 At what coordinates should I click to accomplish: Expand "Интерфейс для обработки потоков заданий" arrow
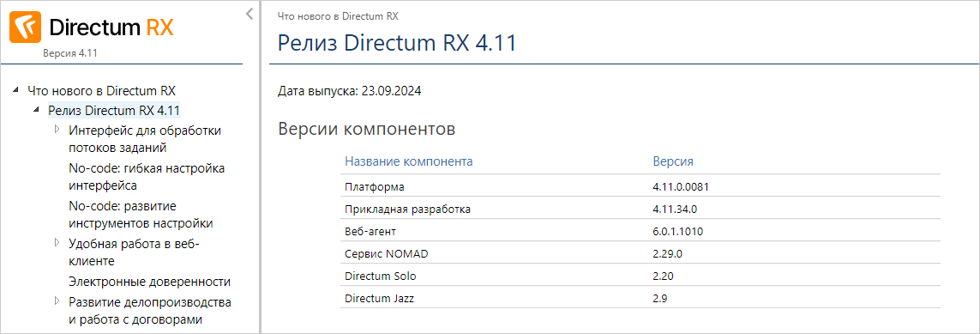57,130
